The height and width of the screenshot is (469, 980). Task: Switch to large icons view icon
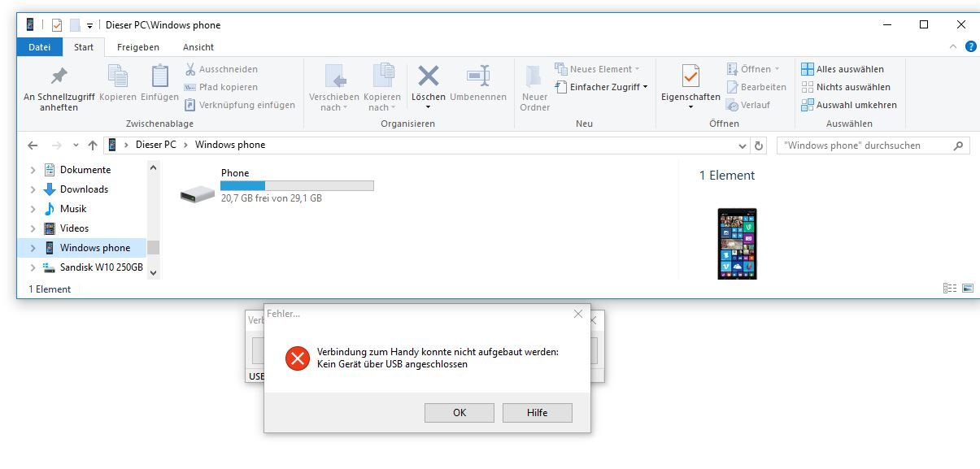tap(968, 289)
